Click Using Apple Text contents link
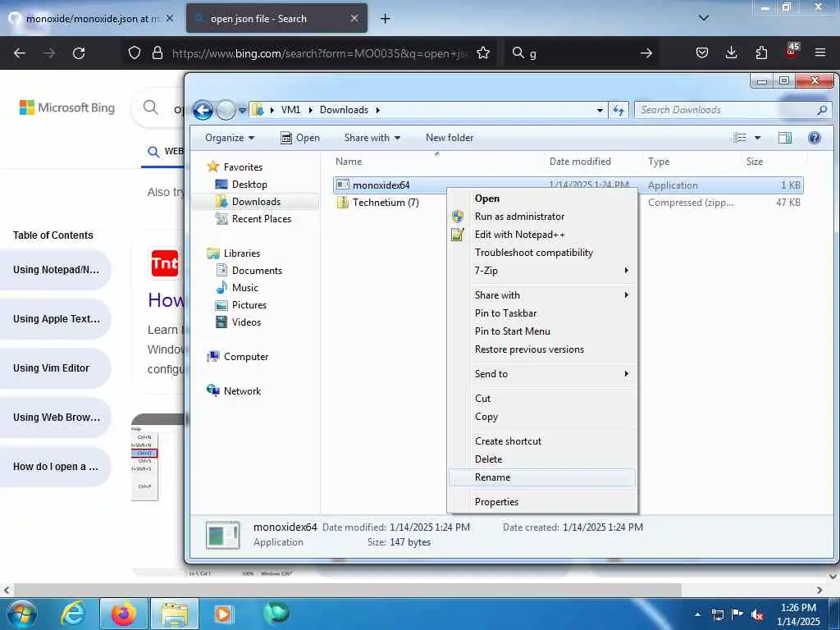The height and width of the screenshot is (630, 840). pyautogui.click(x=57, y=319)
